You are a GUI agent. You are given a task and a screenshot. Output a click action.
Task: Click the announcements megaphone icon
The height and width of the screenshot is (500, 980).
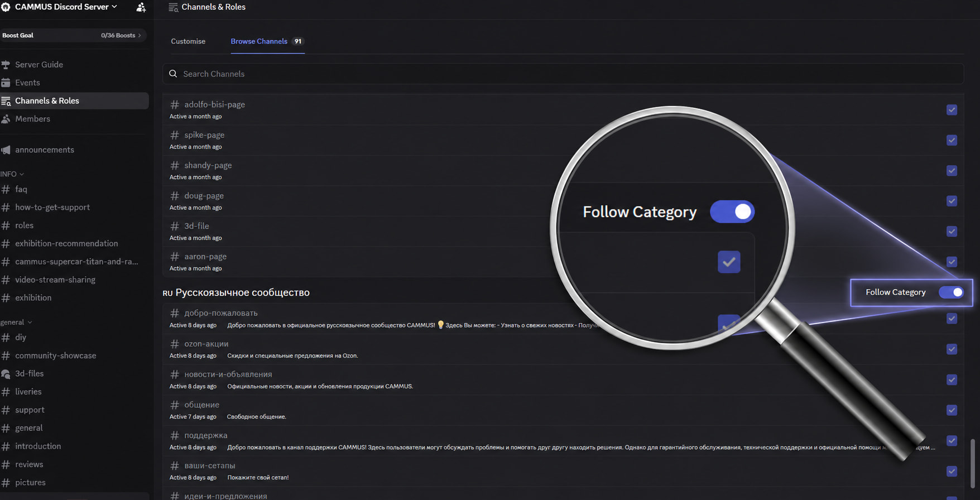click(6, 150)
